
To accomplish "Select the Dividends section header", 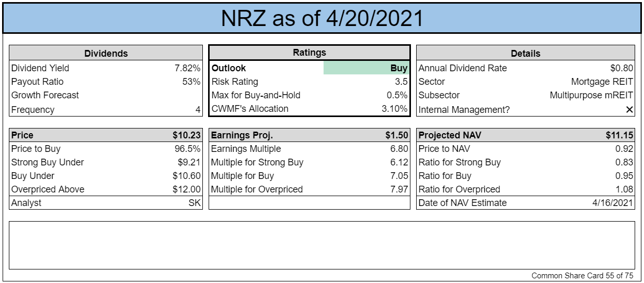I will (x=106, y=53).
